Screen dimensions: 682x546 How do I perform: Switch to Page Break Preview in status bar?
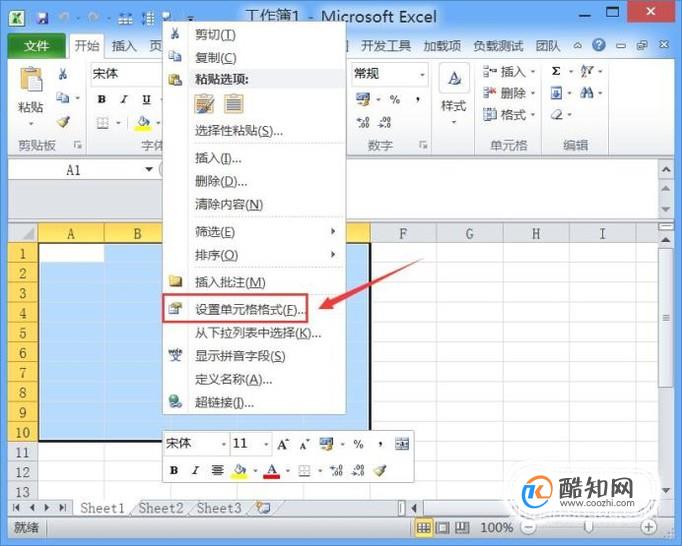462,528
